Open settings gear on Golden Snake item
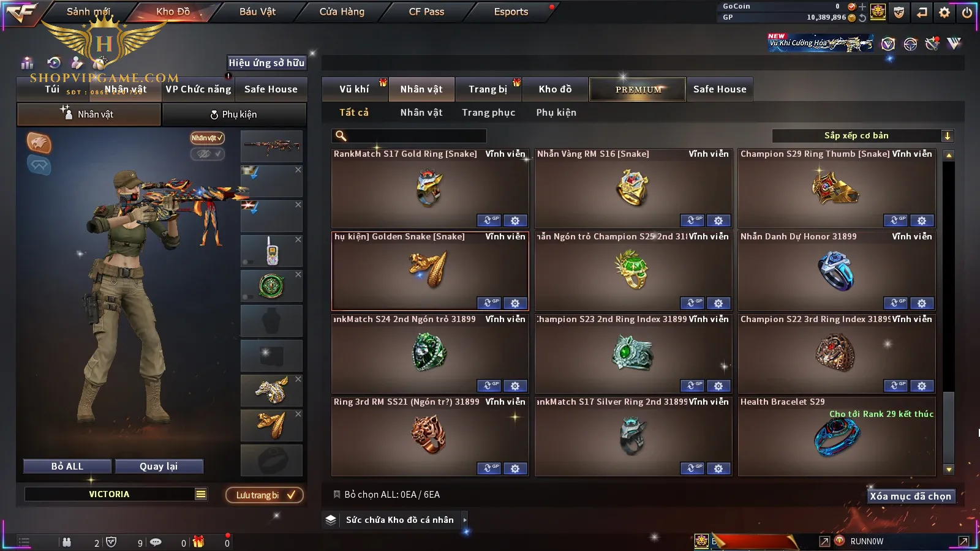Viewport: 980px width, 551px height. coord(515,303)
